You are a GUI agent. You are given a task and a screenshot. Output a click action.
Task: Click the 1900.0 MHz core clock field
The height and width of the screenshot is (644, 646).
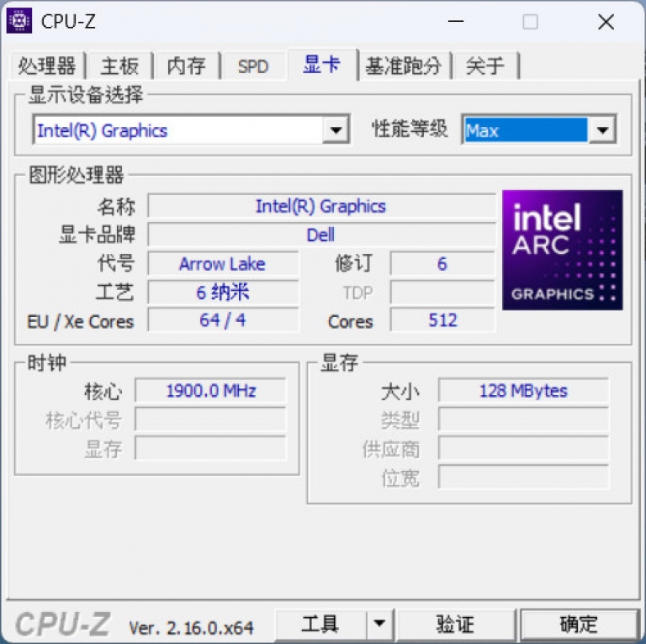(x=210, y=390)
